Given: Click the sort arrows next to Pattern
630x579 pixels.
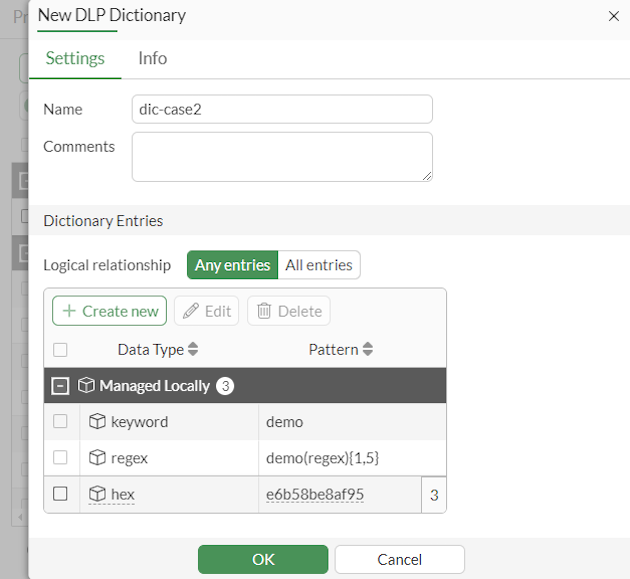Looking at the screenshot, I should [367, 350].
